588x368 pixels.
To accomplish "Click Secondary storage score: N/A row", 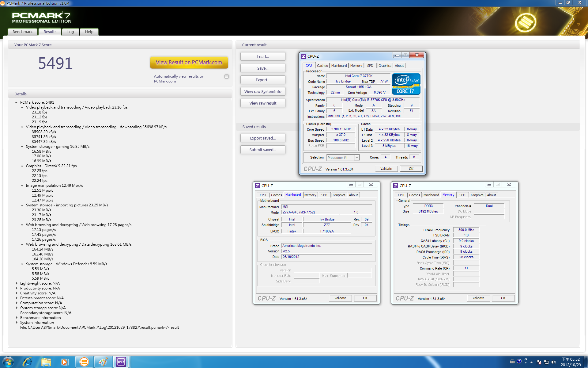I will [46, 313].
